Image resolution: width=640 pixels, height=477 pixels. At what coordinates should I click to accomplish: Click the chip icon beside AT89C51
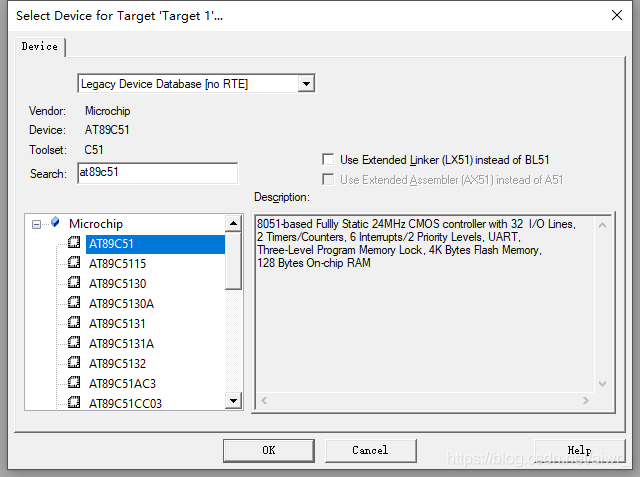click(x=74, y=242)
